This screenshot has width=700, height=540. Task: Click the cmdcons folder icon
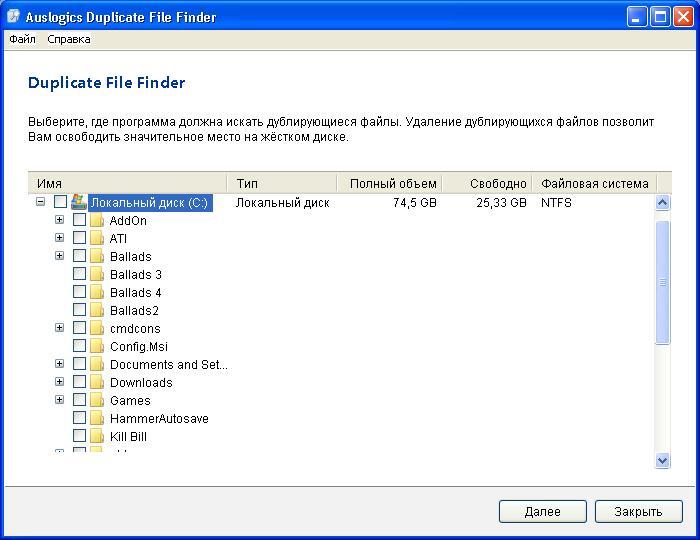pyautogui.click(x=97, y=328)
